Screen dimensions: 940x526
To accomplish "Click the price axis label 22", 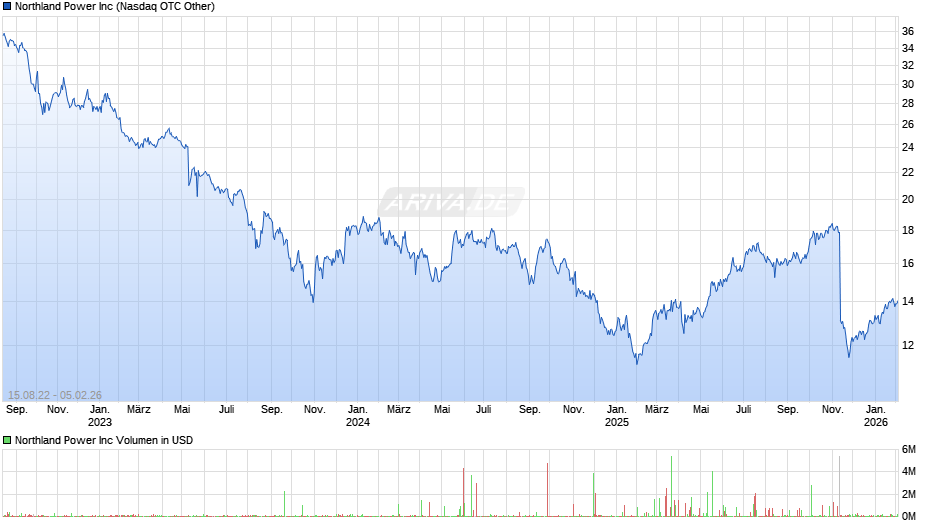I will [908, 173].
